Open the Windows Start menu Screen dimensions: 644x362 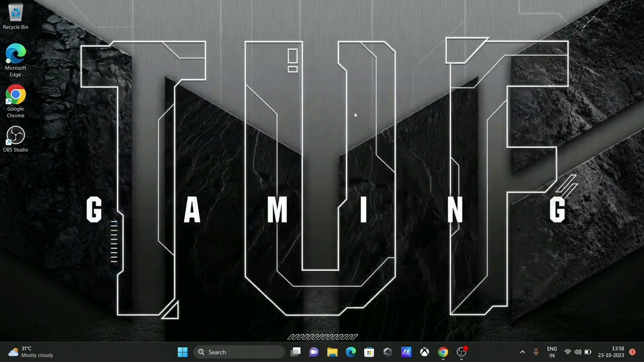(x=183, y=352)
